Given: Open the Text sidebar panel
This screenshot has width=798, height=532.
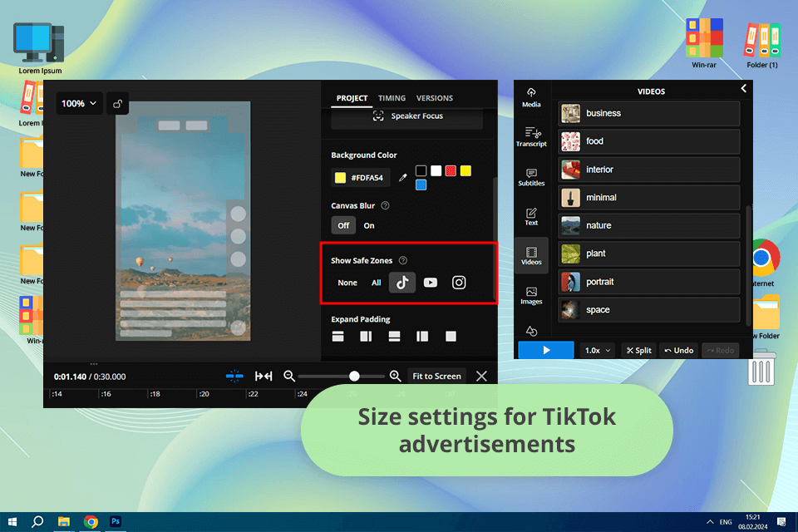Looking at the screenshot, I should (x=531, y=216).
